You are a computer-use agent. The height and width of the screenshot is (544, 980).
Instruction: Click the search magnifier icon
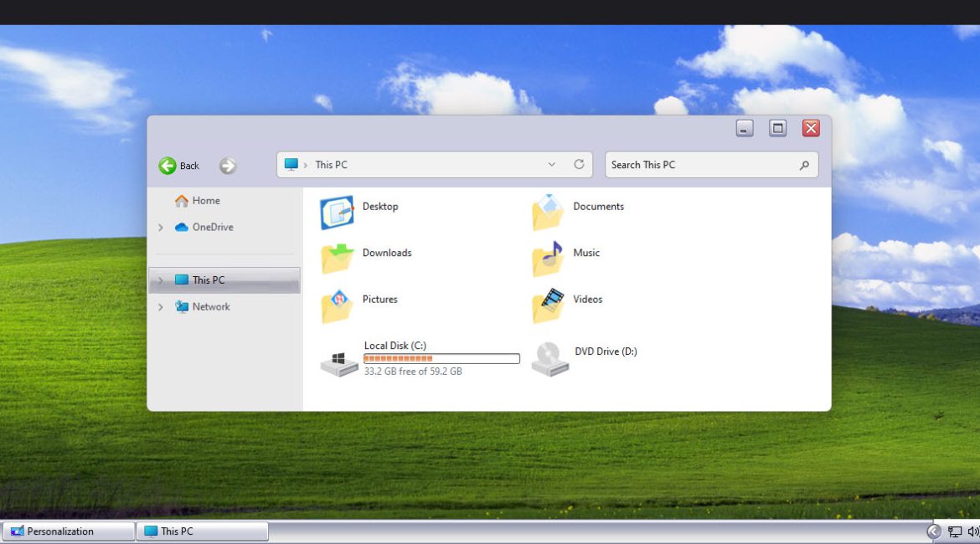pos(804,165)
